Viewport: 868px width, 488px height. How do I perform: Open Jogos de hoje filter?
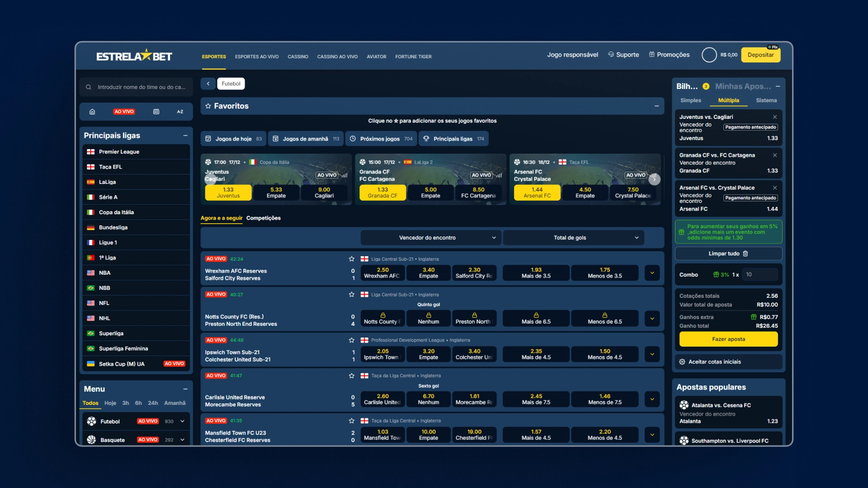coord(233,139)
